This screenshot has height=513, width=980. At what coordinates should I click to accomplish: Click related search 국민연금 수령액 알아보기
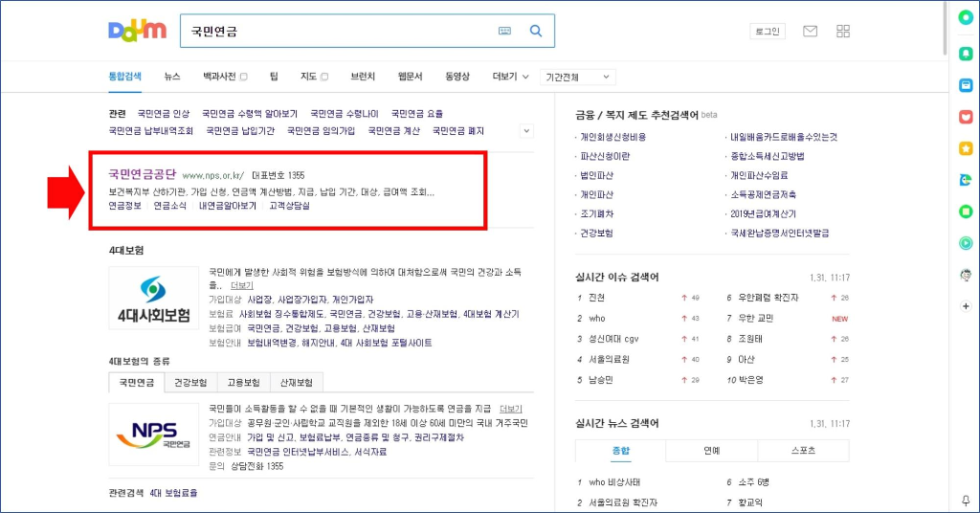point(250,114)
